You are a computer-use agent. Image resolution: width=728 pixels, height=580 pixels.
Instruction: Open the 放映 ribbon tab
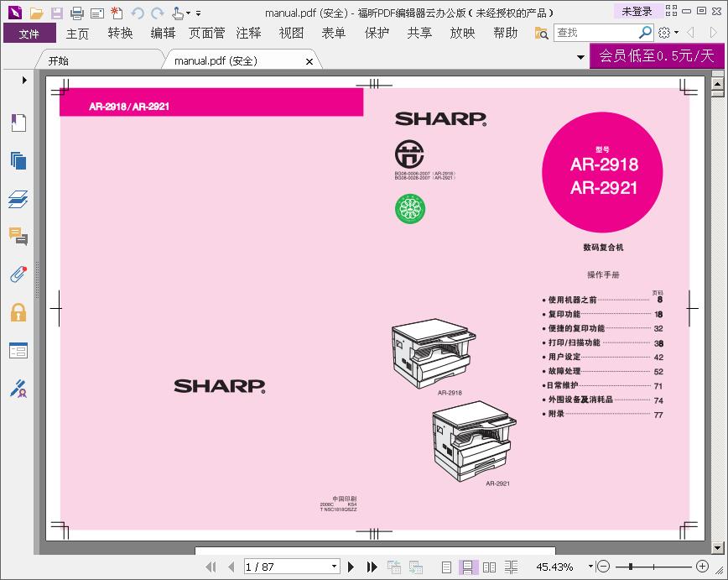tap(462, 34)
